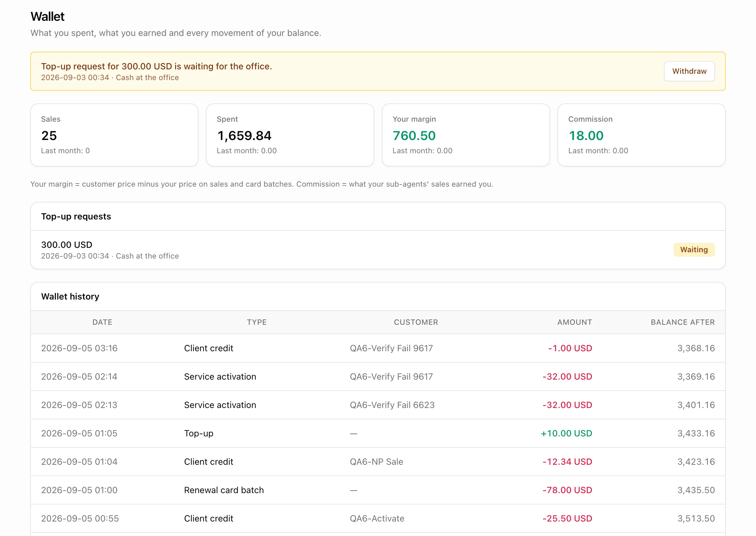Select Client credit type at 01:04 row

[x=209, y=462]
